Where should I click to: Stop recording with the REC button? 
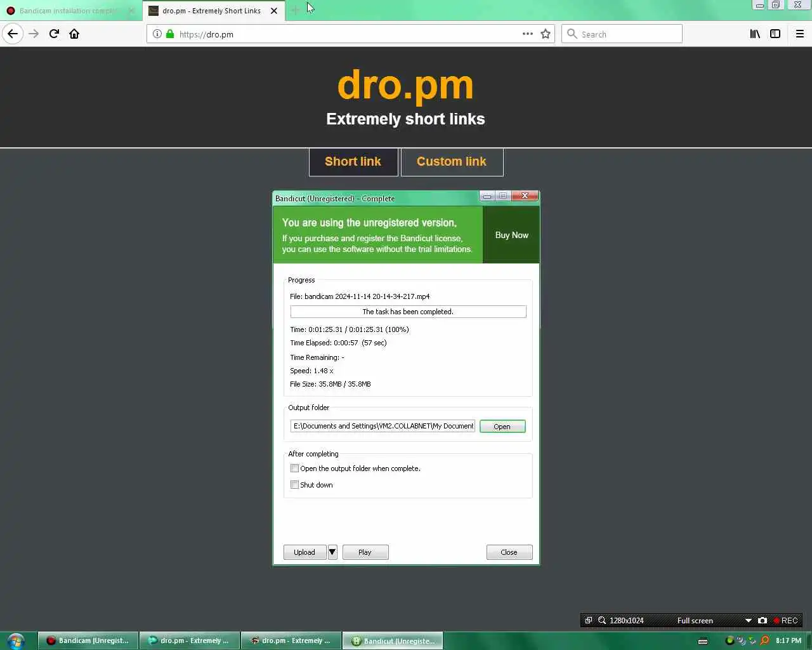[785, 620]
